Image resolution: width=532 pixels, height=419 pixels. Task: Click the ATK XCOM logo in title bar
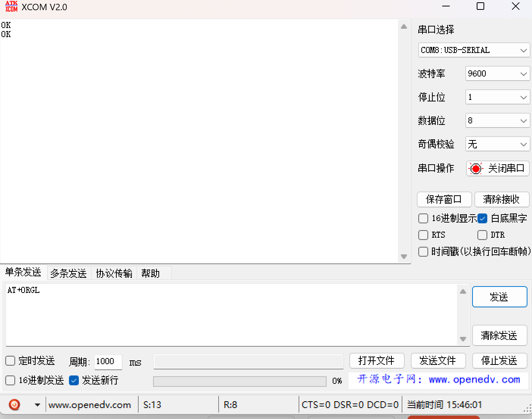[11, 6]
